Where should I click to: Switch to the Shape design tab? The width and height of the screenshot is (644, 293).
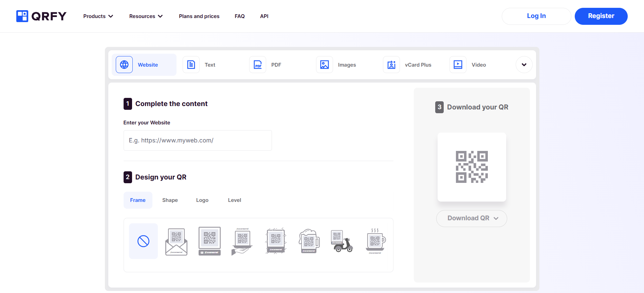(170, 200)
